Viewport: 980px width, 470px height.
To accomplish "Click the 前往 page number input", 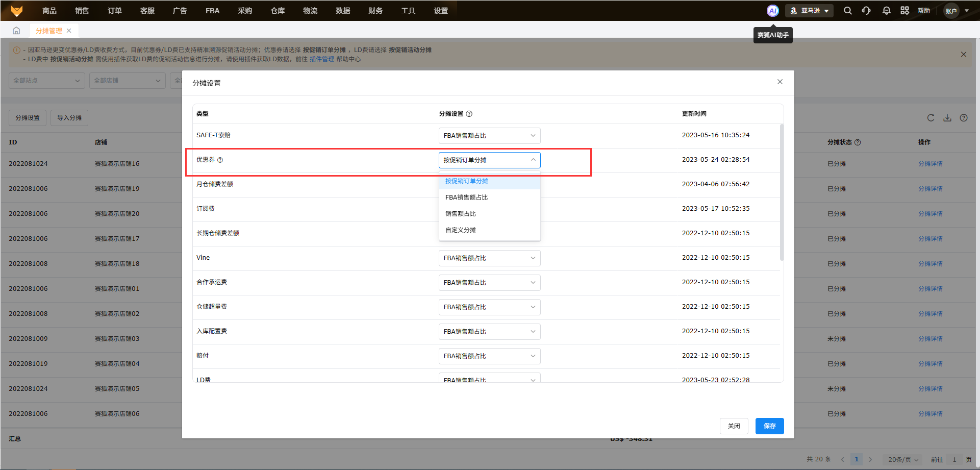I will coord(954,459).
